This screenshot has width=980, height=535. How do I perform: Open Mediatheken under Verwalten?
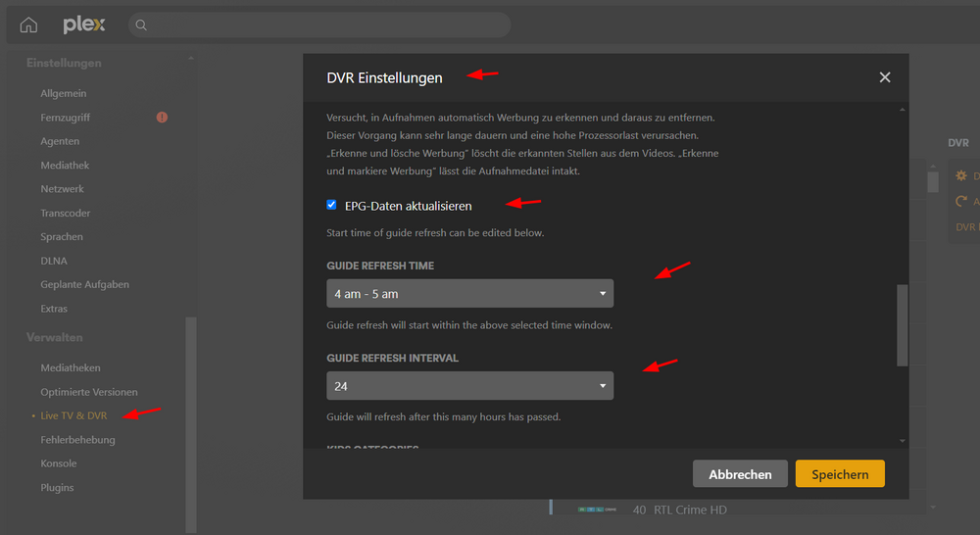(71, 368)
